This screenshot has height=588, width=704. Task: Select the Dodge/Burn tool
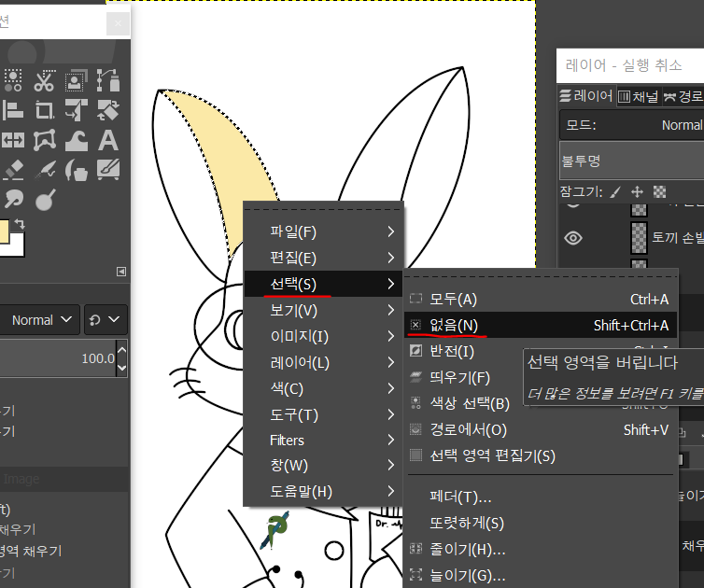(x=45, y=200)
